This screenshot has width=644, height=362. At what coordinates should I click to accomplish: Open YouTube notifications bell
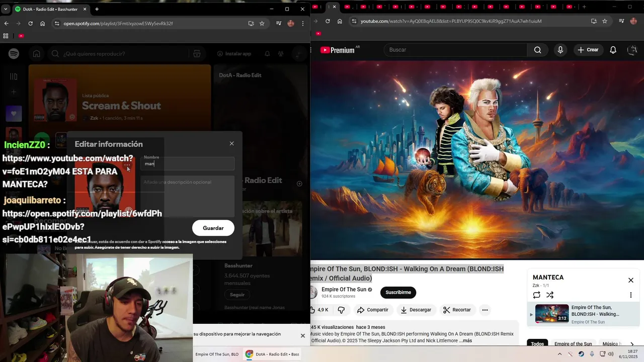click(x=613, y=50)
